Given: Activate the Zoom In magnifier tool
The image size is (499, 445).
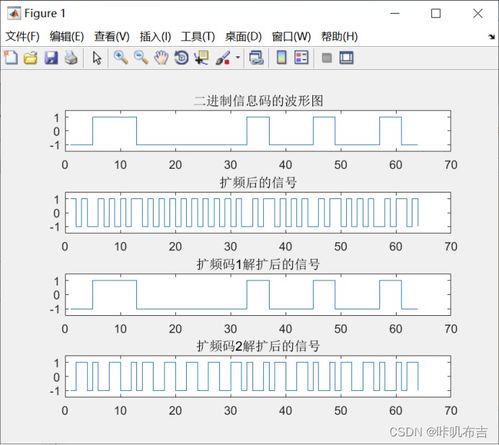Looking at the screenshot, I should point(121,58).
